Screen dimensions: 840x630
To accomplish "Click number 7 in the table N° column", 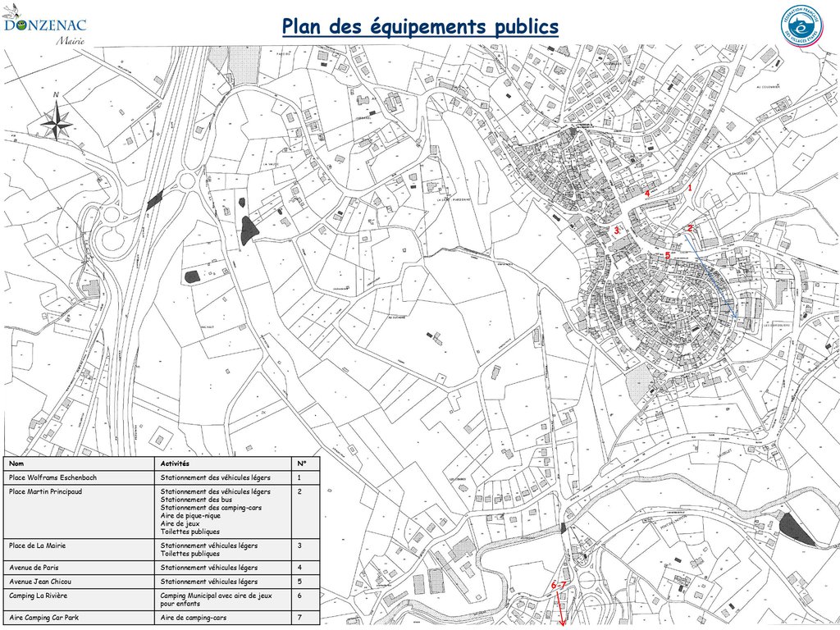I will (x=299, y=617).
